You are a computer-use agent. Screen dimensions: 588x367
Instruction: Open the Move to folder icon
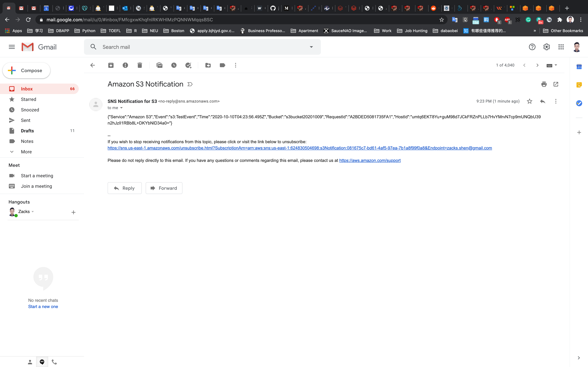[x=208, y=65]
